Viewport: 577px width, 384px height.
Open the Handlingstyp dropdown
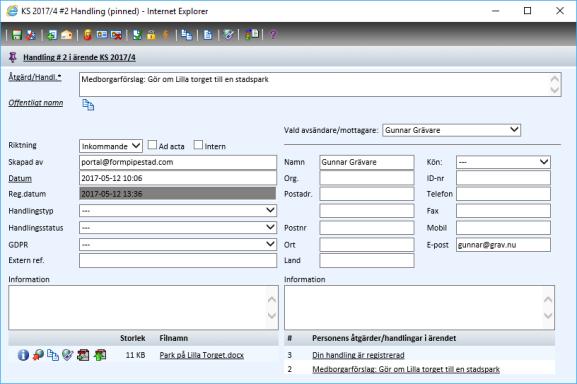point(178,211)
